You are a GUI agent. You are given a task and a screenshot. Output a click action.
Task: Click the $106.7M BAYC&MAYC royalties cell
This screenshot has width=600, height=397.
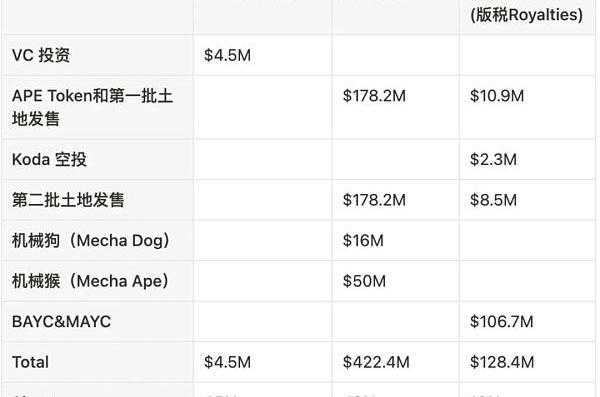tap(501, 322)
